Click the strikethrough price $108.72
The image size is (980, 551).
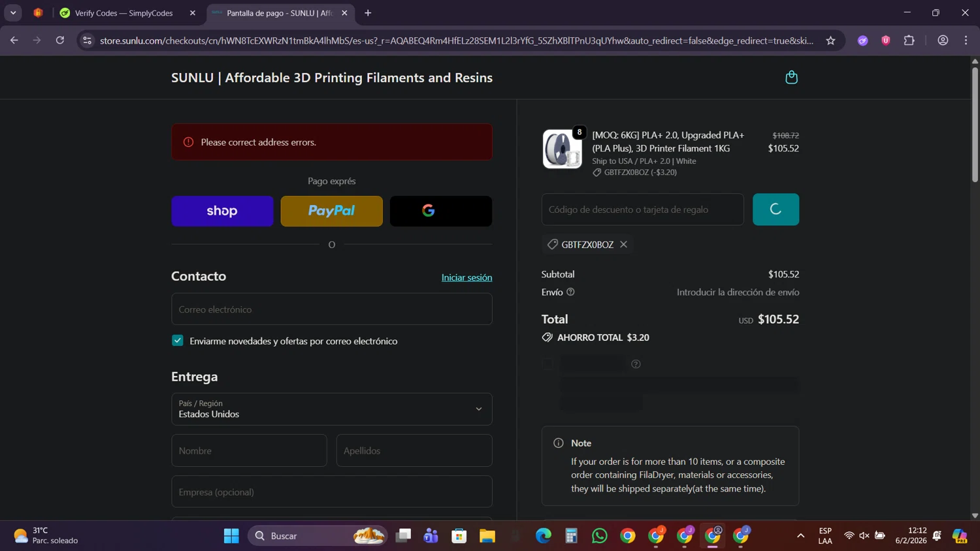click(x=785, y=135)
